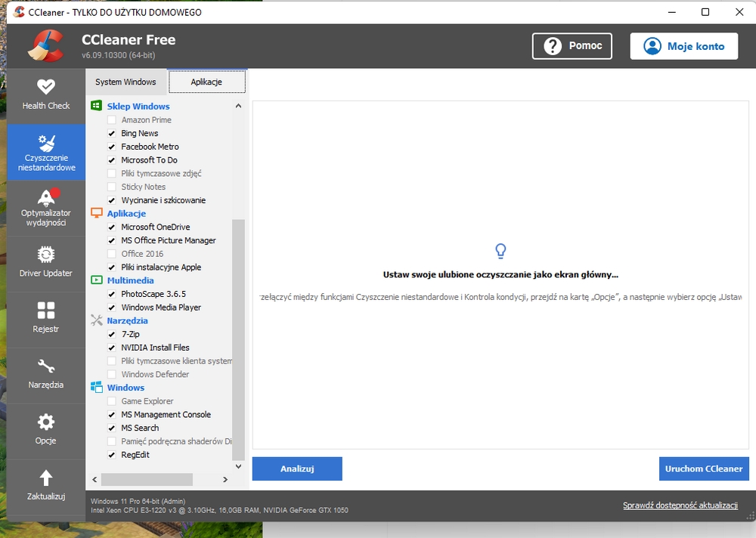Uncheck the Bing News checkbox
This screenshot has height=538, width=756.
[x=112, y=133]
